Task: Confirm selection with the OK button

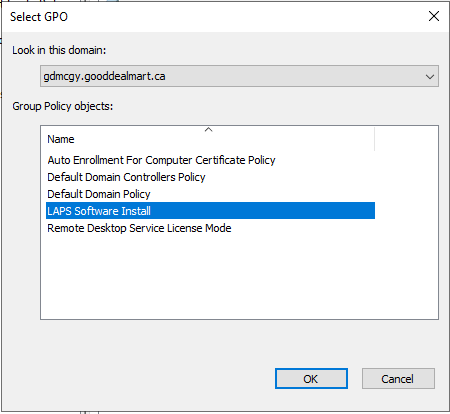Action: click(311, 379)
